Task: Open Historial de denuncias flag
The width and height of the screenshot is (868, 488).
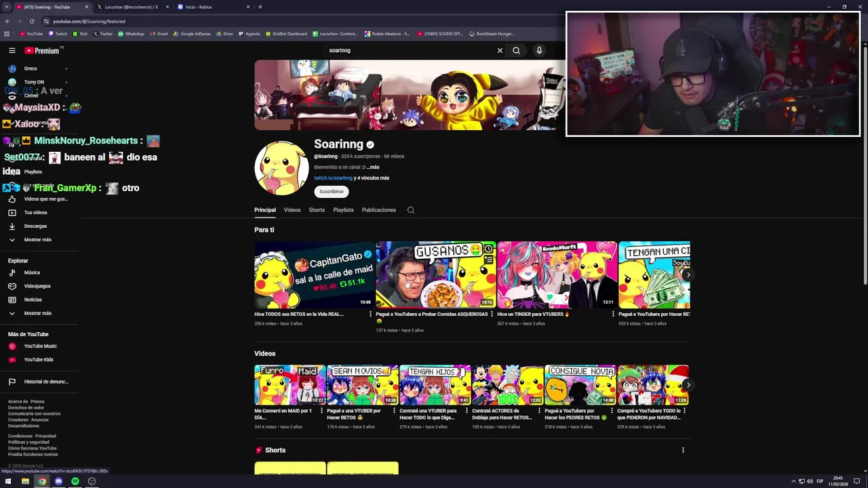Action: point(12,382)
